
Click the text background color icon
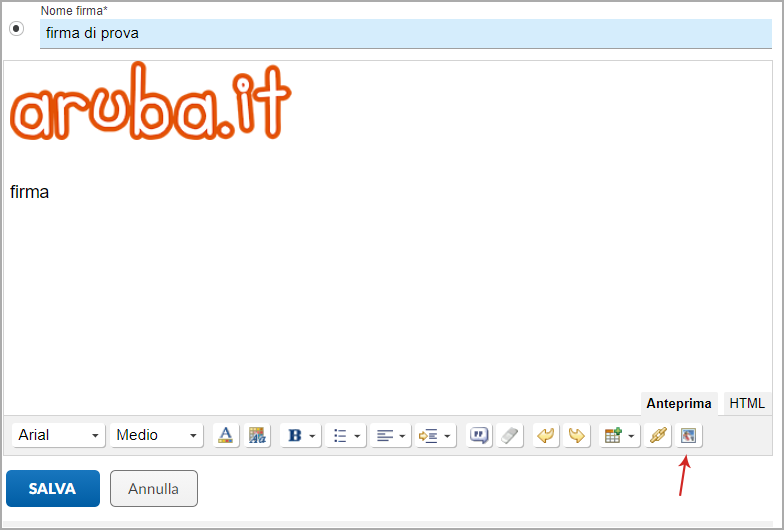click(257, 435)
